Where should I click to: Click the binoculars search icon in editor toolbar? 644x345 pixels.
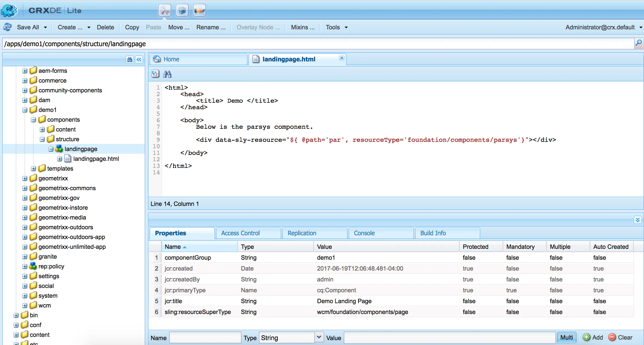pyautogui.click(x=167, y=74)
